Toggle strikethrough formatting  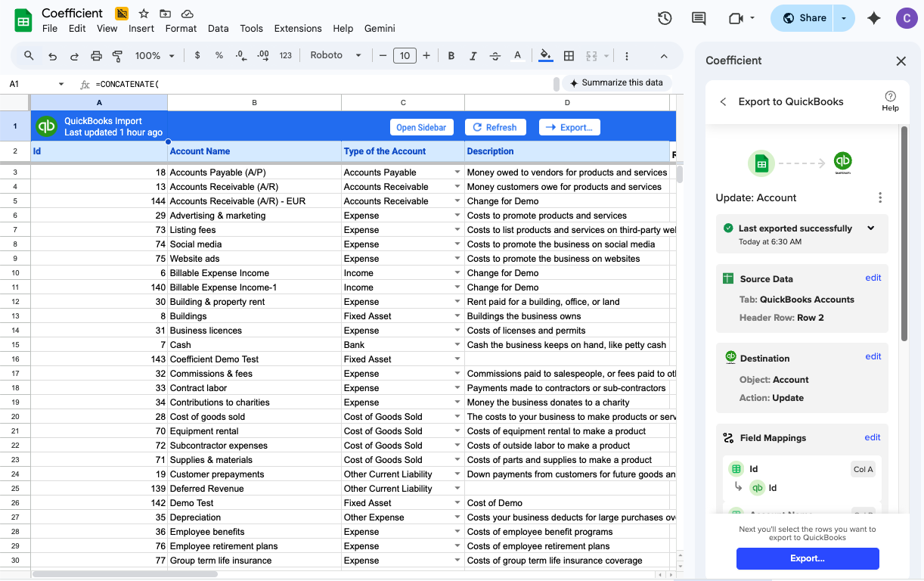click(495, 56)
